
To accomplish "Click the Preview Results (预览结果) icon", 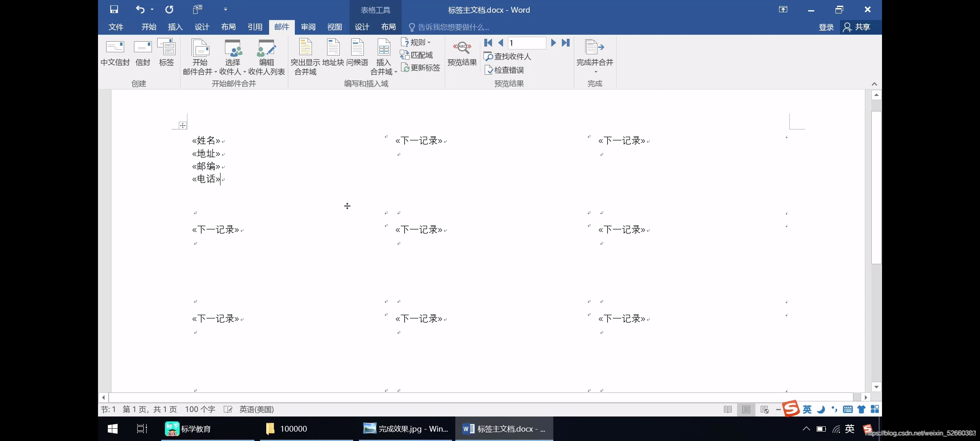I will tap(462, 53).
